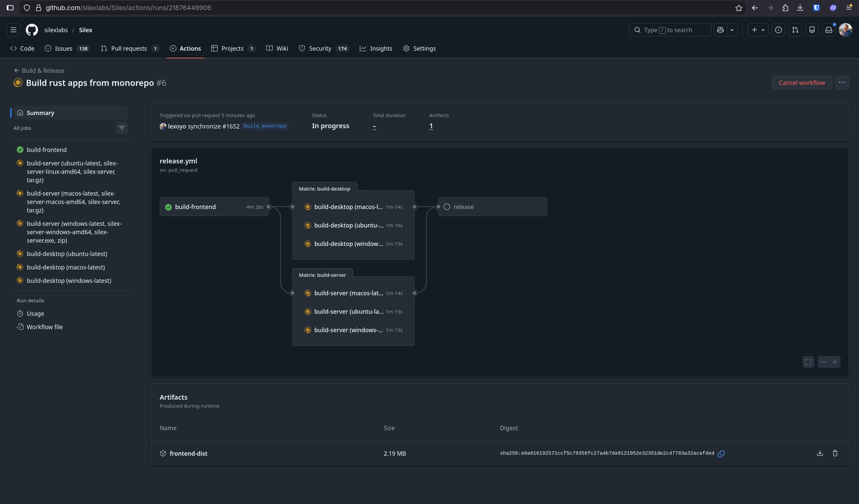Open the Copilot chat dropdown arrow
Viewport: 859px width, 504px height.
click(x=732, y=30)
